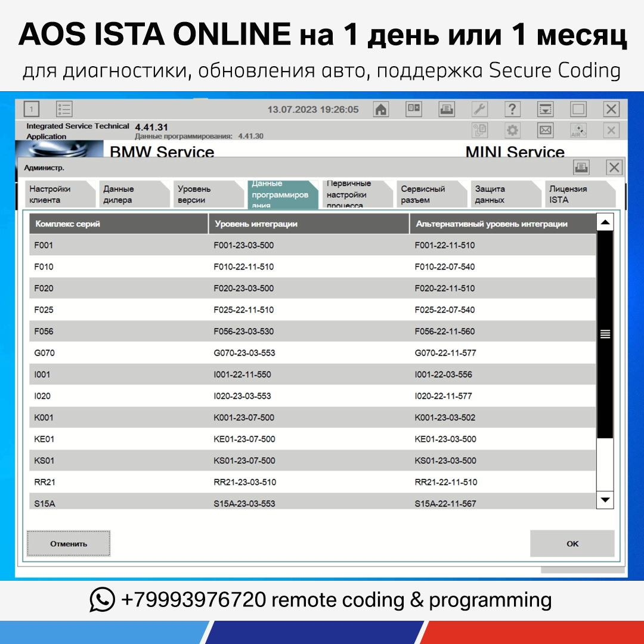Screen dimensions: 644x644
Task: Select the I020 series cell
Action: tap(42, 396)
